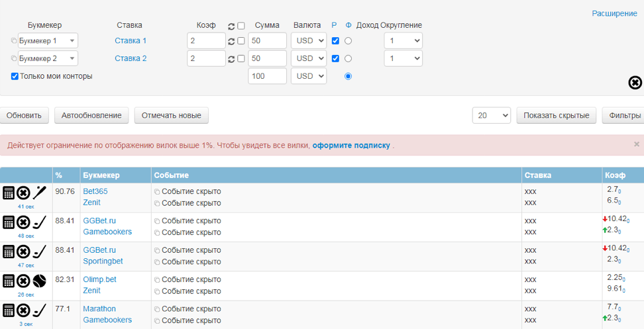
Task: Open the Фильтры button
Action: 624,115
